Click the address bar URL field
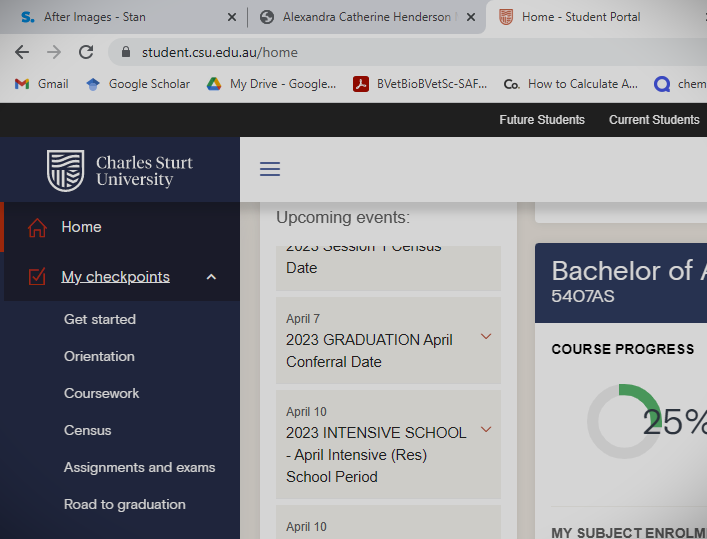707x539 pixels. [406, 52]
